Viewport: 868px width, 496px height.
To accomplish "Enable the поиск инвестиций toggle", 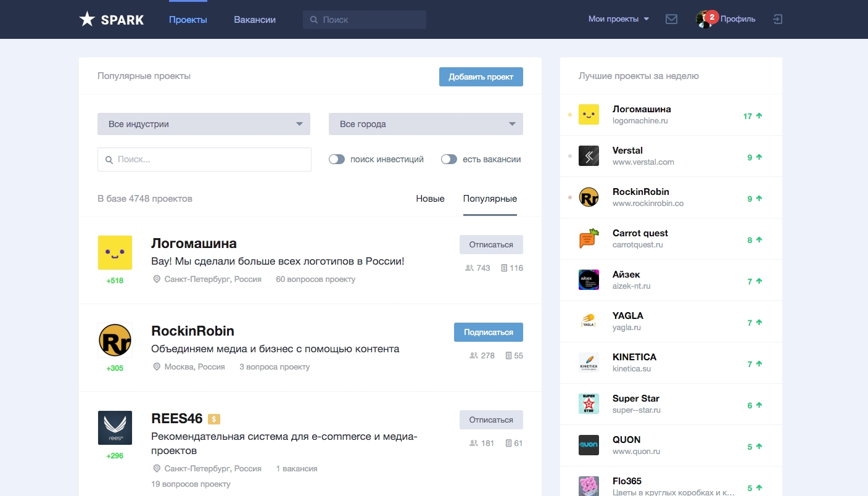I will [x=337, y=159].
